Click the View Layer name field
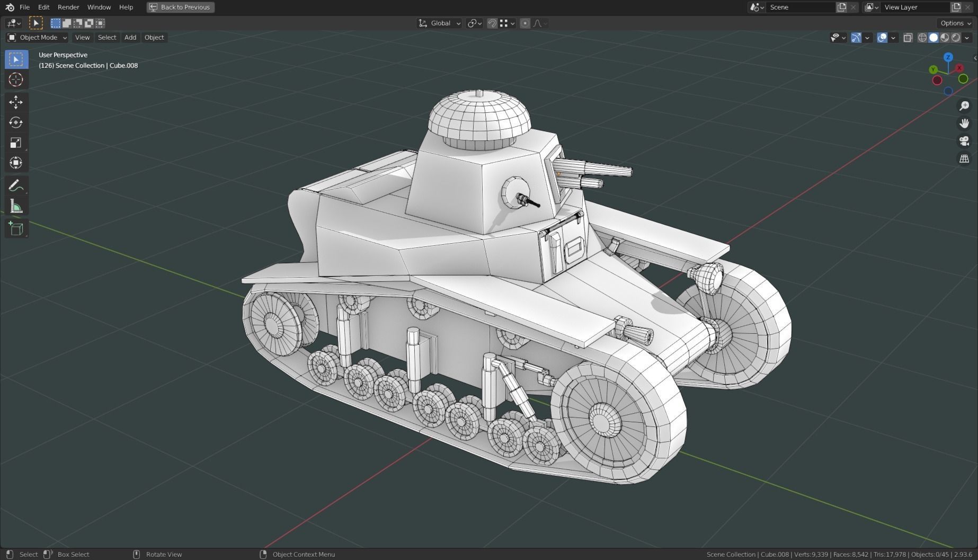This screenshot has width=978, height=560. (x=915, y=7)
